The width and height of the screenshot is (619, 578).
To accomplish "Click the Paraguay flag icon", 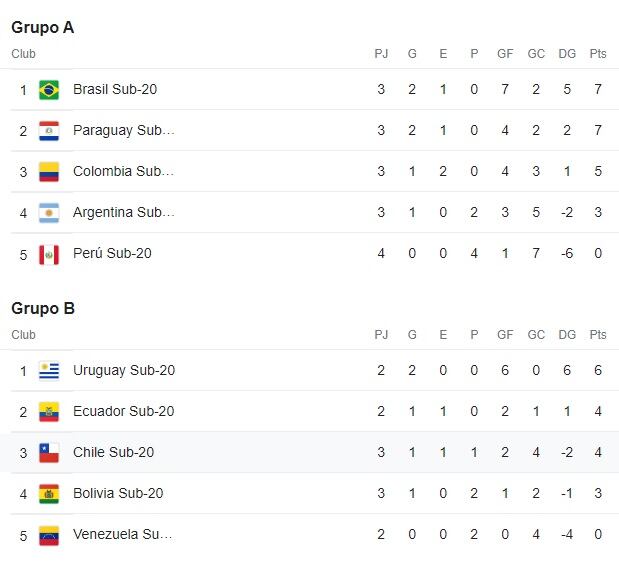I will (49, 131).
